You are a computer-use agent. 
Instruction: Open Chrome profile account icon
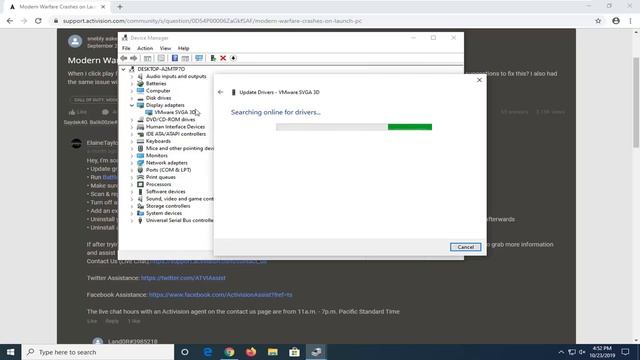(x=616, y=21)
